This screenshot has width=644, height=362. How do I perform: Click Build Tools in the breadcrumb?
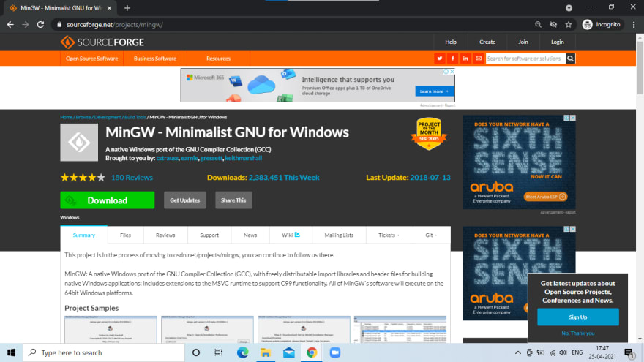click(135, 117)
